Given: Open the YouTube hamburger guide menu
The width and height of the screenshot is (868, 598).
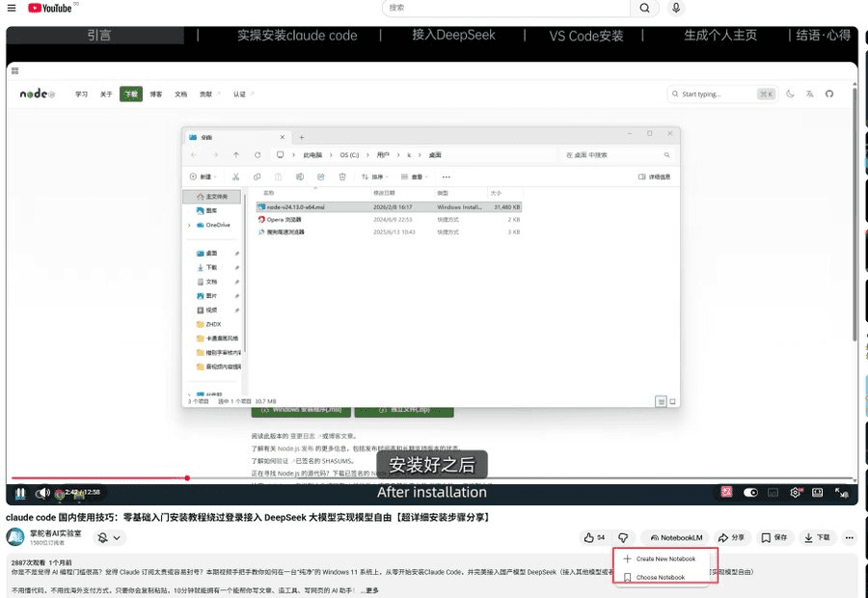Looking at the screenshot, I should point(12,8).
